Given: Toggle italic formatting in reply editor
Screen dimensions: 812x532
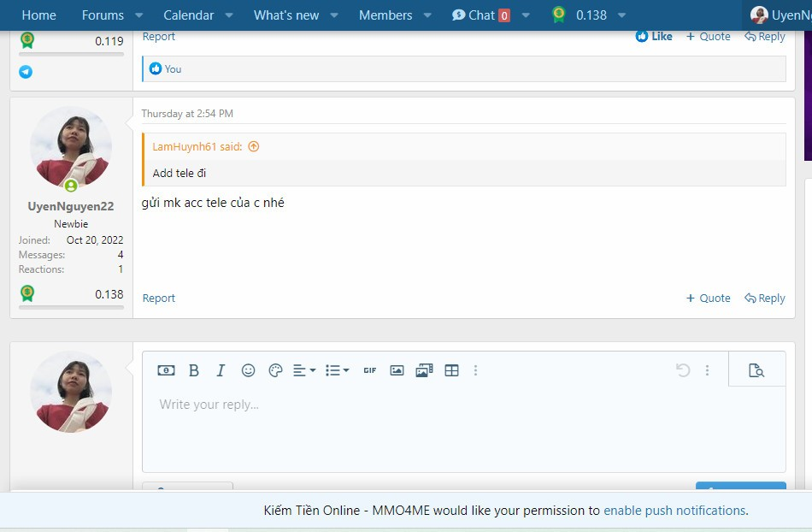Looking at the screenshot, I should tap(221, 370).
